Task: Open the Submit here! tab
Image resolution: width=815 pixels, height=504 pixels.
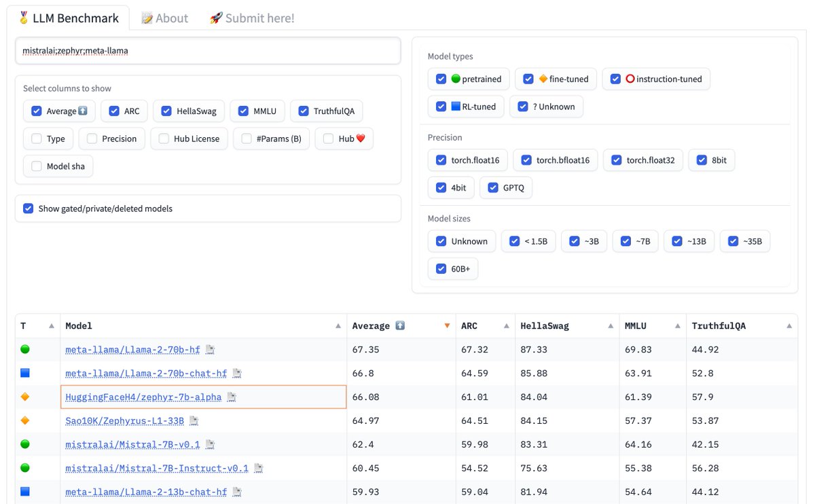Action: coord(252,18)
